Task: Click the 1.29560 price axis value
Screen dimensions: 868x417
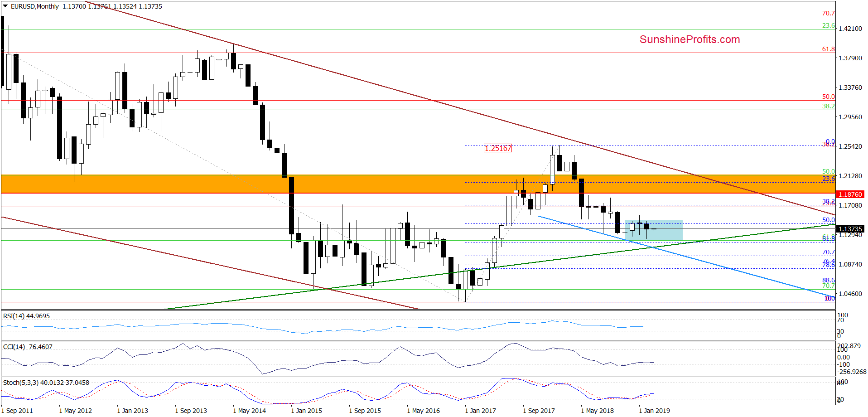Action: pos(850,117)
